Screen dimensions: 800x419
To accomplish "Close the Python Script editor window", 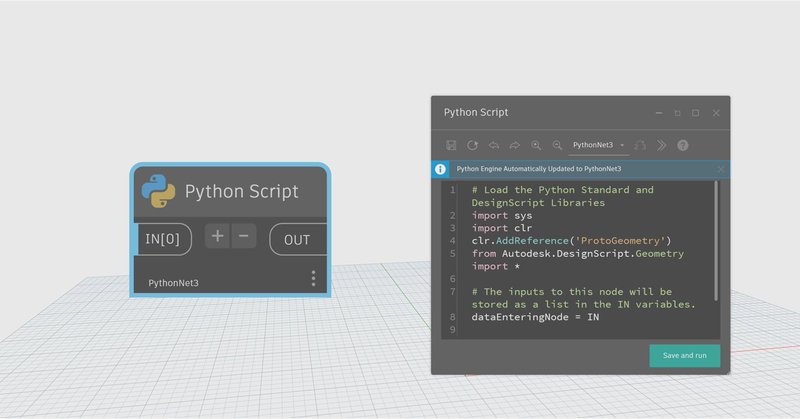I will [x=716, y=113].
